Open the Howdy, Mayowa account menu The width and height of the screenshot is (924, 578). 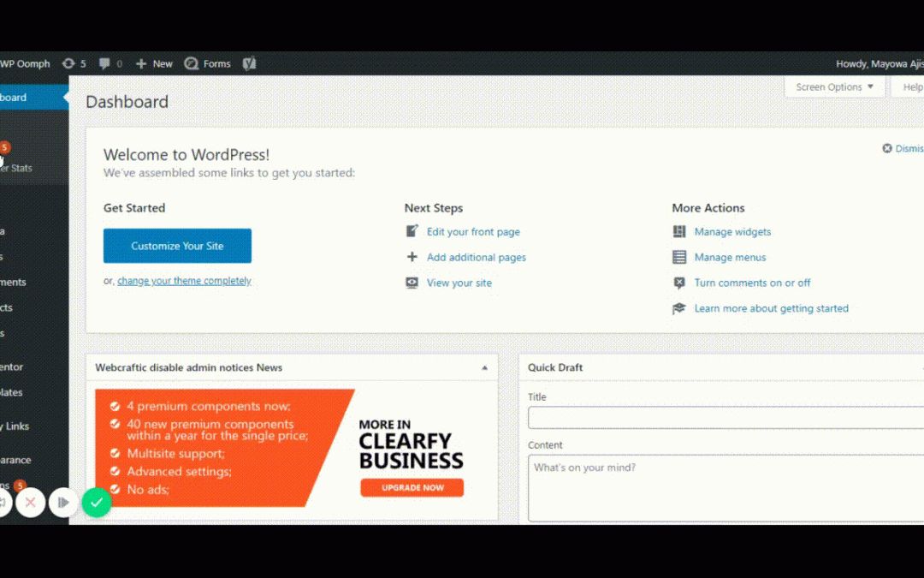(880, 63)
